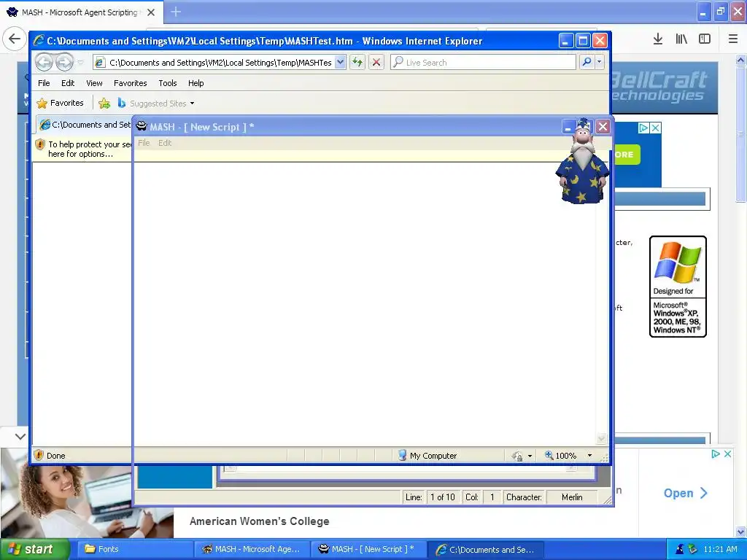This screenshot has height=560, width=747.
Task: Click the American Women's College ad text
Action: (260, 521)
